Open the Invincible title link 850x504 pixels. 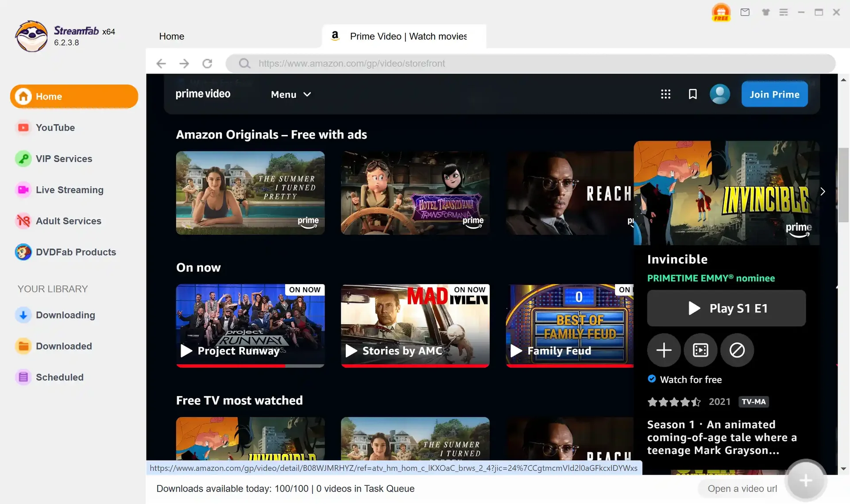[677, 259]
